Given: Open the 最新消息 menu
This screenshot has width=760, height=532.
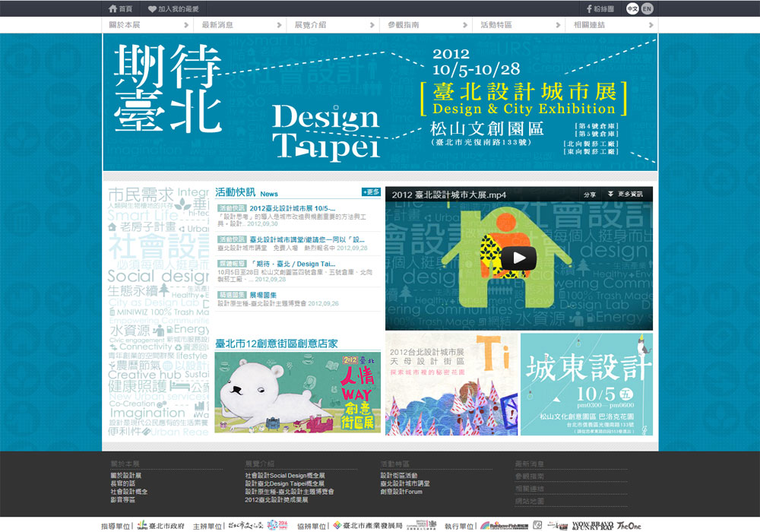Looking at the screenshot, I should (x=241, y=25).
